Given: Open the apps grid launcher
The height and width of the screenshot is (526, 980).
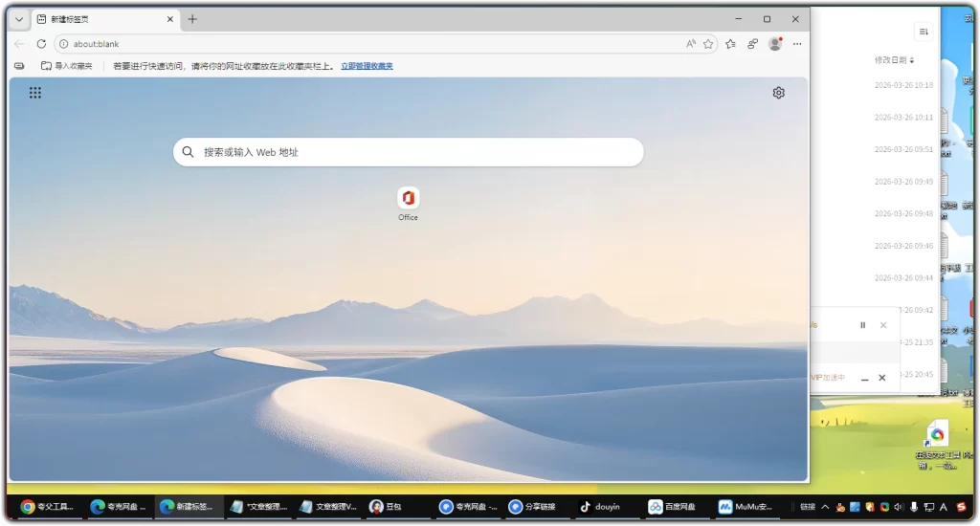Looking at the screenshot, I should (x=35, y=93).
